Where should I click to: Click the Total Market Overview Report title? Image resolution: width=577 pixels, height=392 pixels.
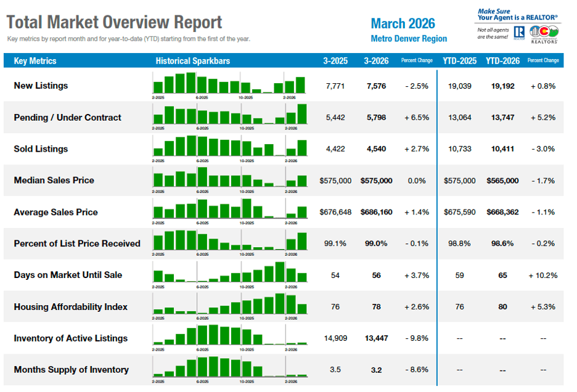point(114,23)
